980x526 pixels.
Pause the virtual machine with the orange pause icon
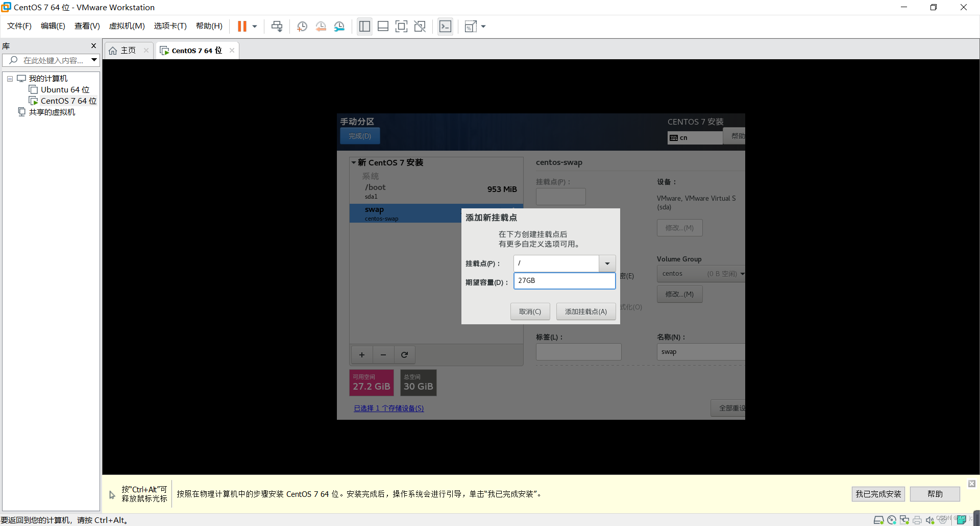click(242, 27)
